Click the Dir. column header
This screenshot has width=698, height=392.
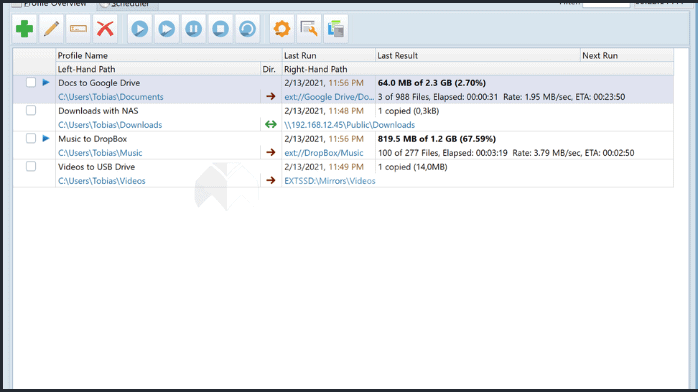(x=271, y=69)
